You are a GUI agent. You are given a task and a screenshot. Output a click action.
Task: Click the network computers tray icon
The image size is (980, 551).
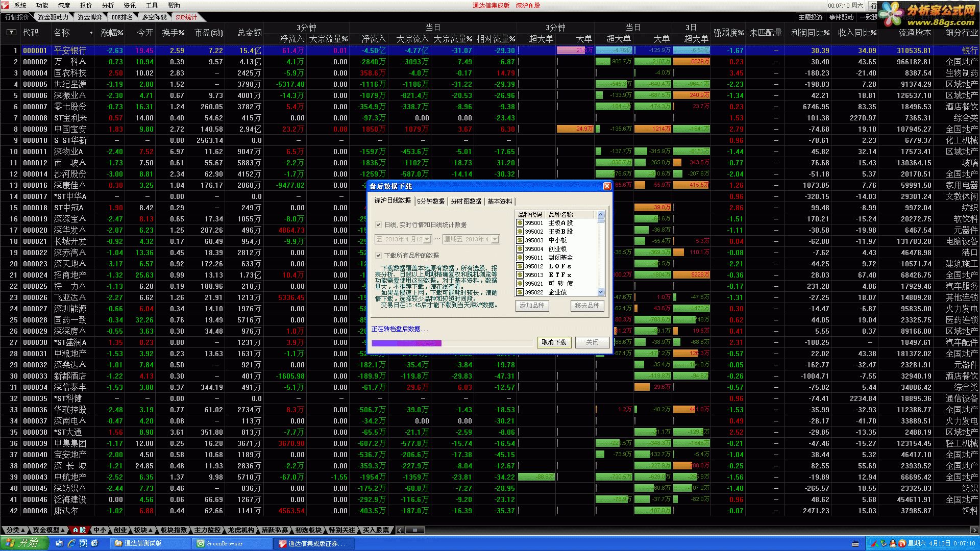[884, 544]
